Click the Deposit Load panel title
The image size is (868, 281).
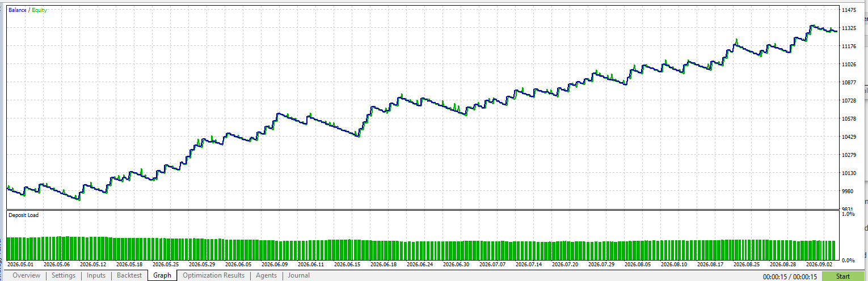(23, 215)
